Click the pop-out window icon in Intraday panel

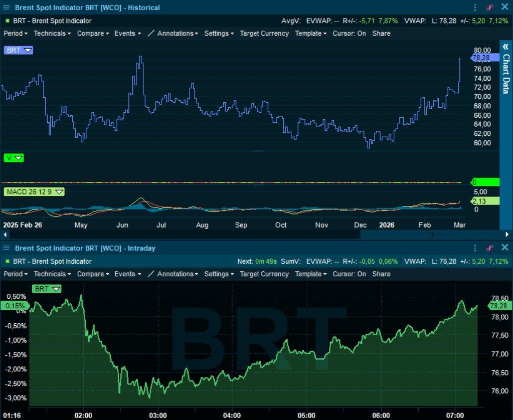click(490, 248)
